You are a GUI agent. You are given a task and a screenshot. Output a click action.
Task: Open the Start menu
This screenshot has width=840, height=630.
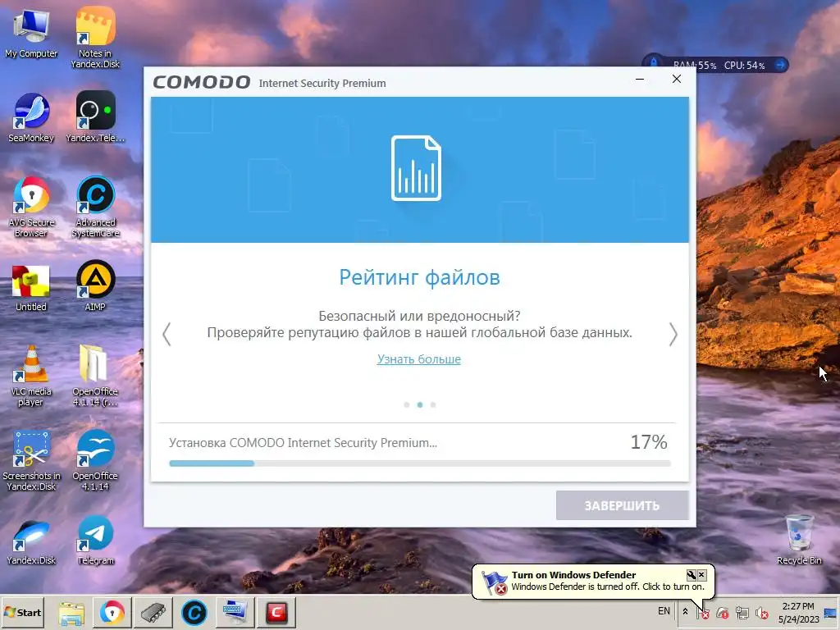click(22, 612)
